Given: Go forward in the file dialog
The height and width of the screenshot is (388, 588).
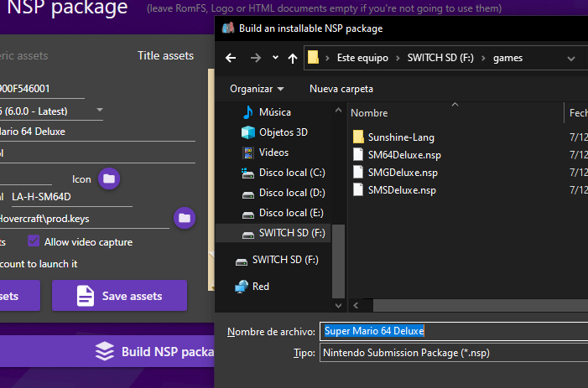Looking at the screenshot, I should 255,58.
